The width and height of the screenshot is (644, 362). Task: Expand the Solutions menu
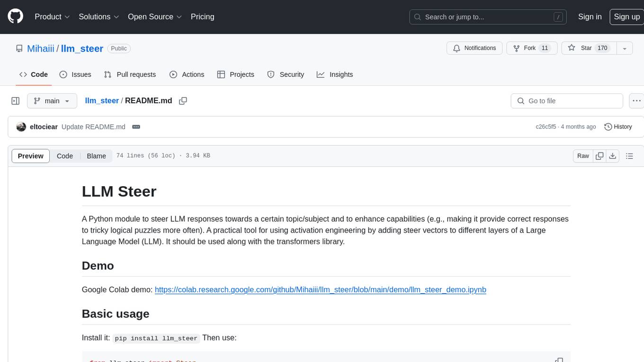click(x=99, y=17)
